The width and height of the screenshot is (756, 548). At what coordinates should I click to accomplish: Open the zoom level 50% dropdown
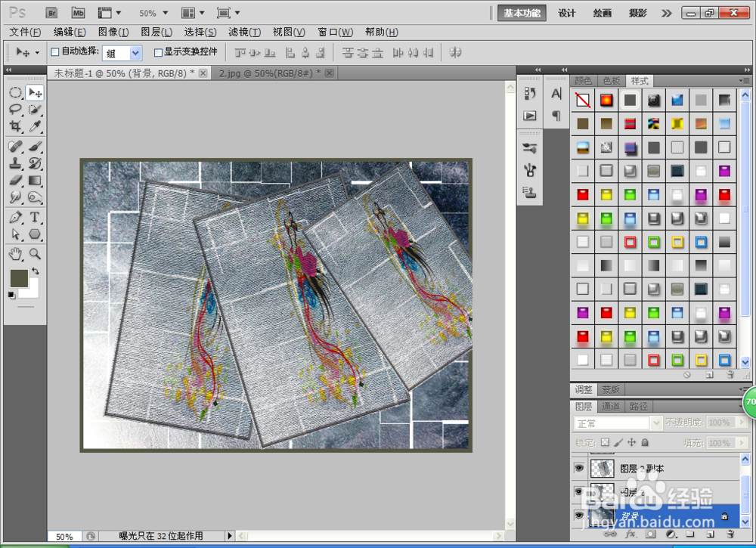coord(153,13)
